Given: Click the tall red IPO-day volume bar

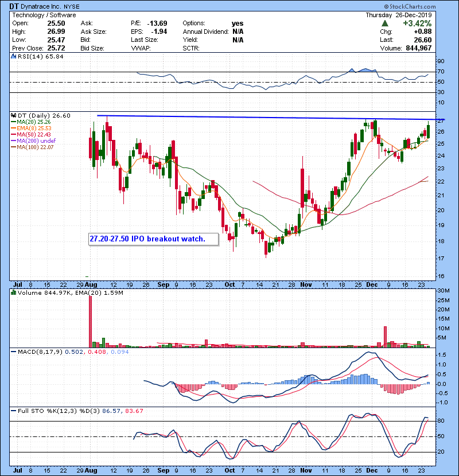Looking at the screenshot, I should pyautogui.click(x=90, y=322).
